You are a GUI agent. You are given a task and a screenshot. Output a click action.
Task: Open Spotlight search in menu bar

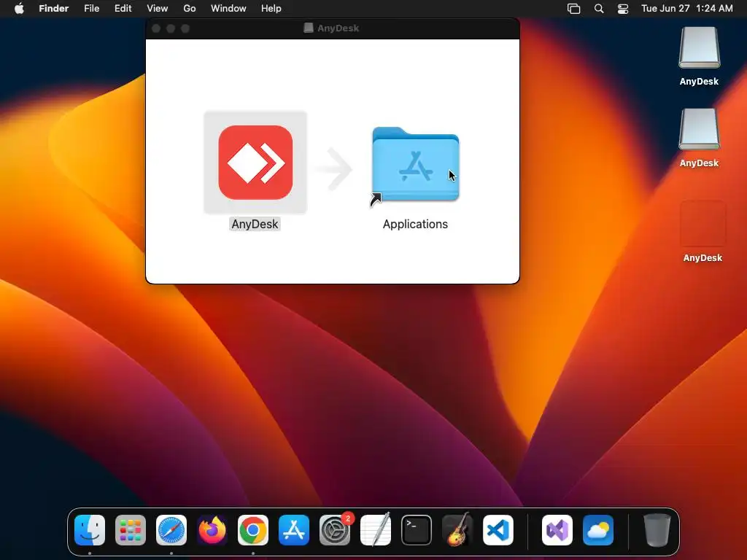[x=599, y=9]
